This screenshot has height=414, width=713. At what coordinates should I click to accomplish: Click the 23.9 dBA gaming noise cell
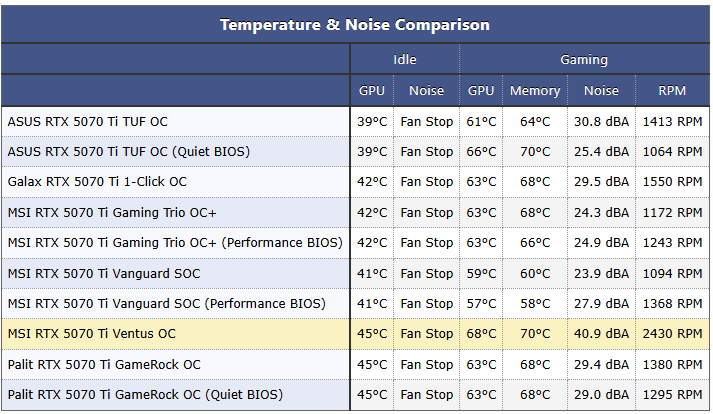(x=601, y=273)
